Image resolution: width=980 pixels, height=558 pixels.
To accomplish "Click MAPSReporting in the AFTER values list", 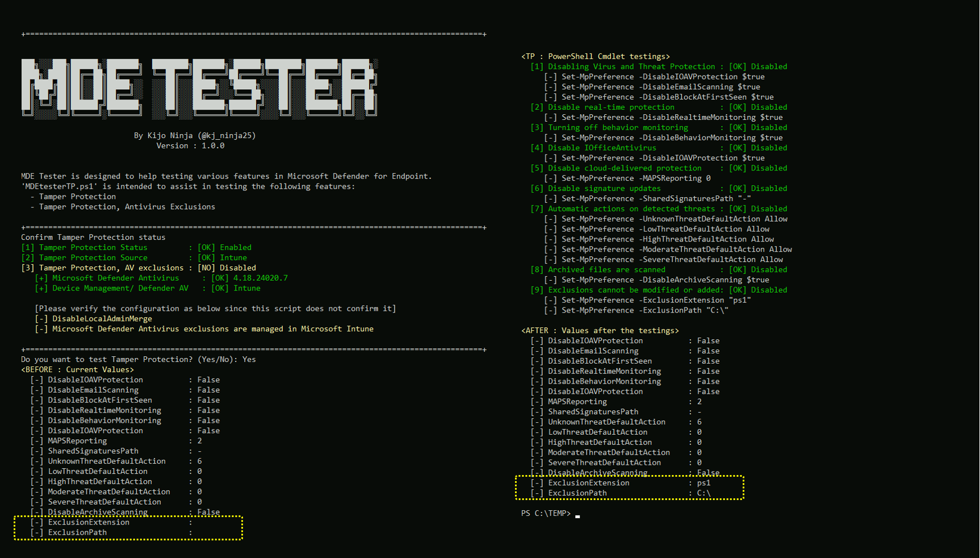I will click(616, 402).
